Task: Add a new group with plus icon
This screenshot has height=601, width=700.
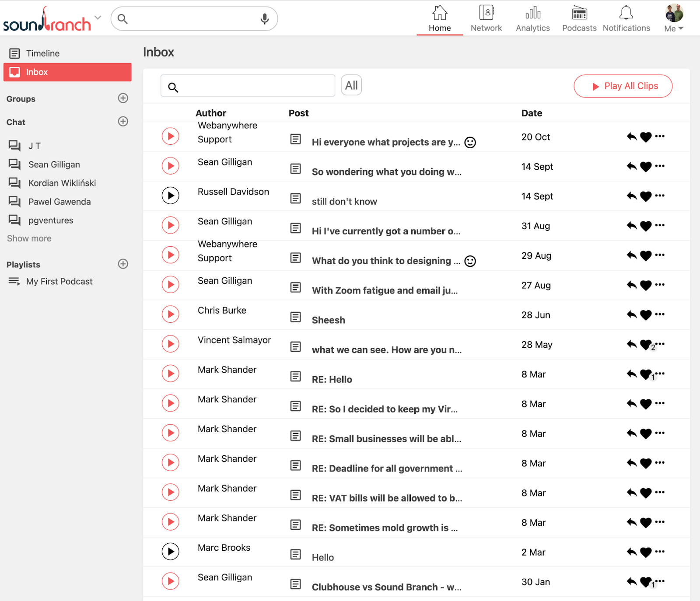Action: [123, 98]
